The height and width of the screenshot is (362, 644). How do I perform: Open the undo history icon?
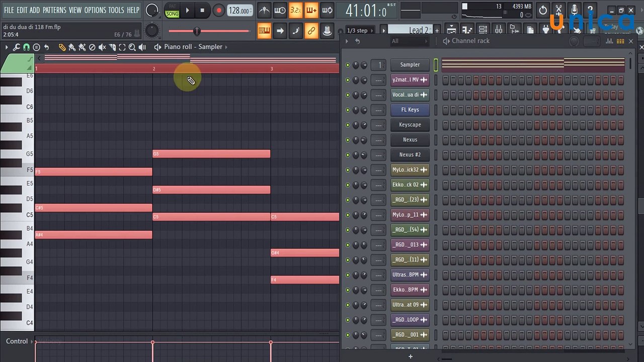[543, 10]
